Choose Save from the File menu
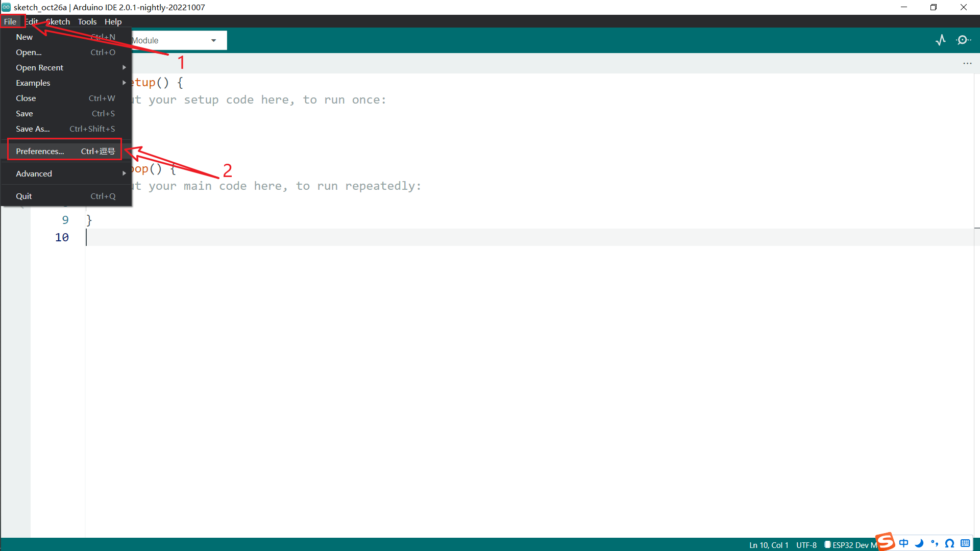Viewport: 980px width, 551px height. (x=66, y=113)
